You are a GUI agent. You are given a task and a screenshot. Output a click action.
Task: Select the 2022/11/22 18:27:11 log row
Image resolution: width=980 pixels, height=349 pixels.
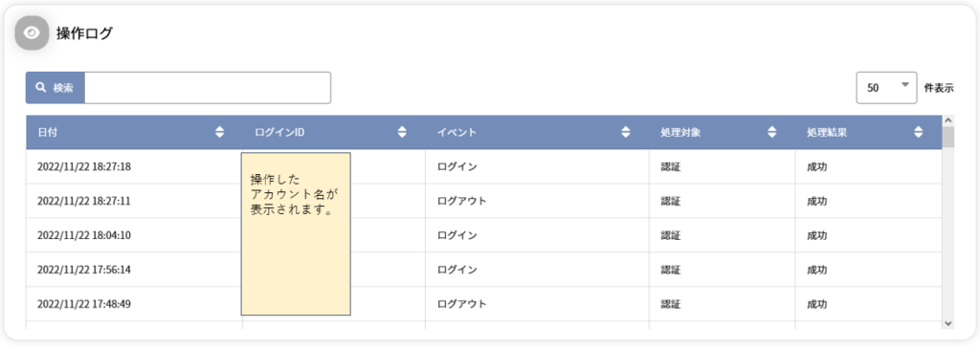coord(483,201)
